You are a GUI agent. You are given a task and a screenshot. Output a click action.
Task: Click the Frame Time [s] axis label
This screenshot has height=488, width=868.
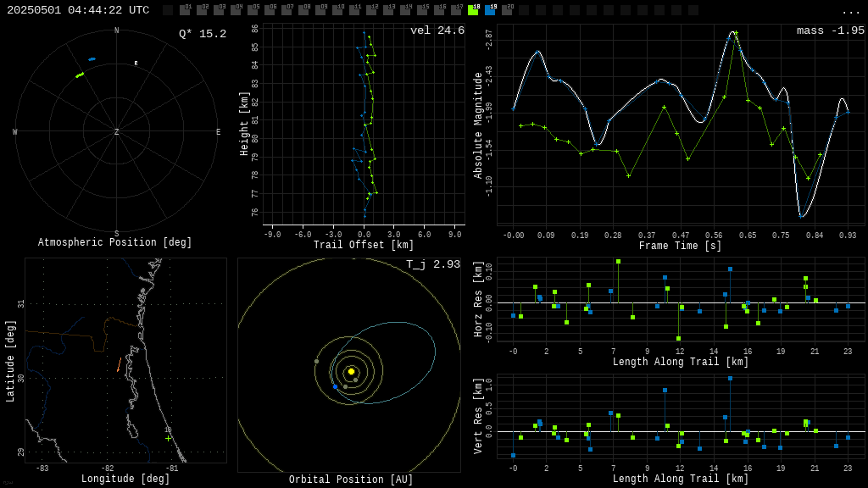tap(681, 245)
